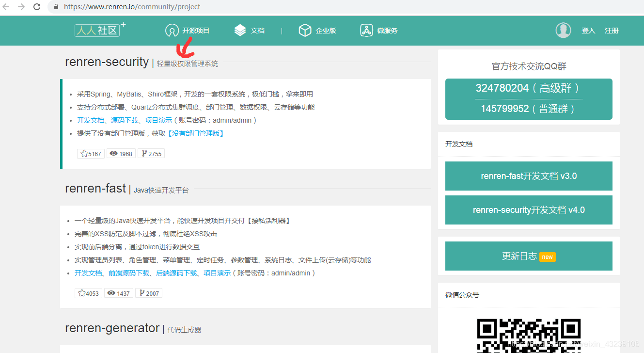
Task: Click the 开源项目 nav icon
Action: (172, 31)
